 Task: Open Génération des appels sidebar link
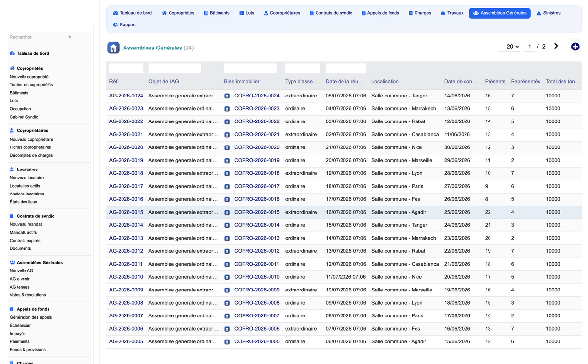coord(31,317)
